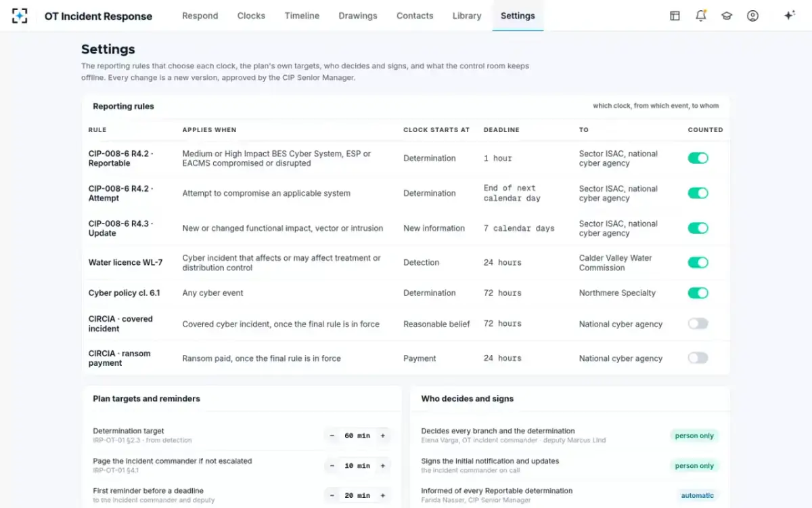This screenshot has height=508, width=812.
Task: Increase Determination target with plus button
Action: tap(383, 436)
